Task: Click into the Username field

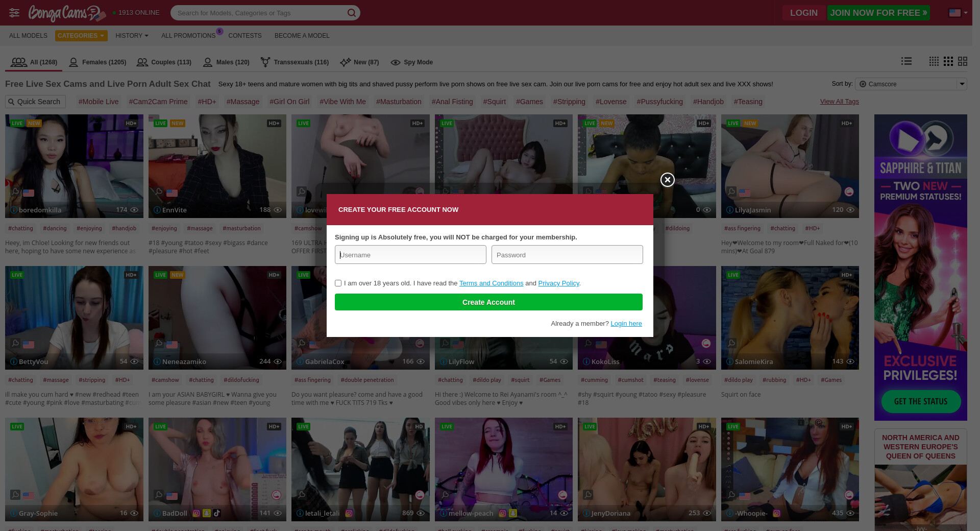Action: click(x=410, y=255)
